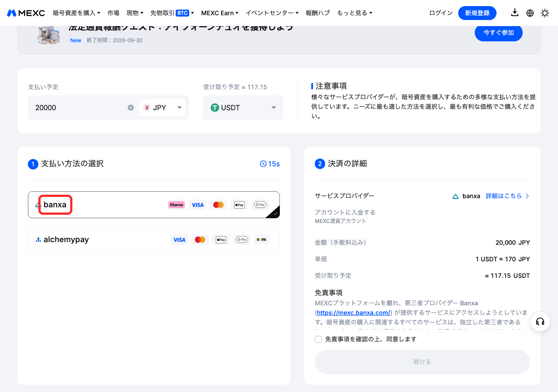The width and height of the screenshot is (558, 392).
Task: Click the ログイン link
Action: point(441,13)
